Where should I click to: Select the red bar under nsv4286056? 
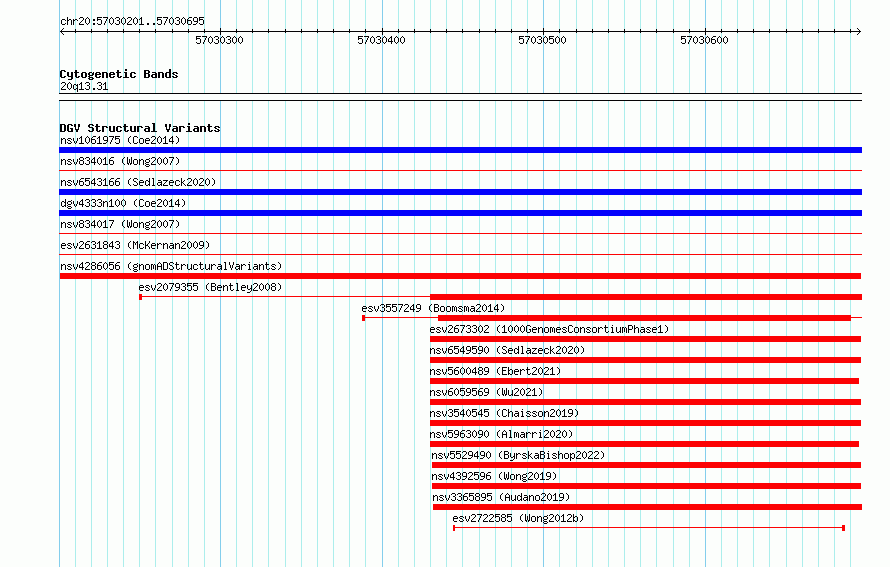pyautogui.click(x=460, y=276)
